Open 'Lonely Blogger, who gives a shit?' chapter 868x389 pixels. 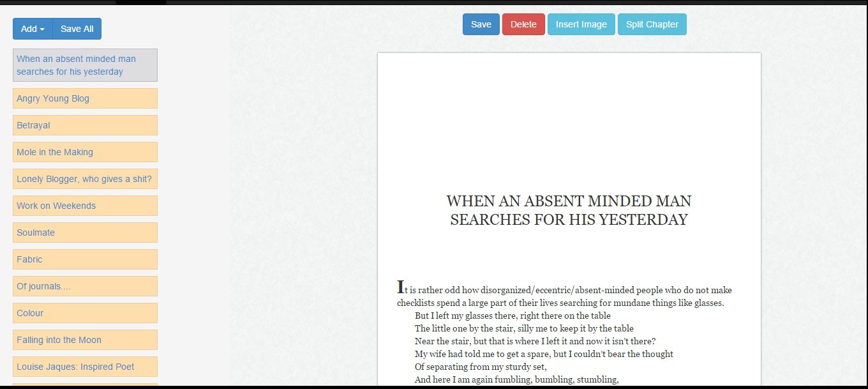85,179
